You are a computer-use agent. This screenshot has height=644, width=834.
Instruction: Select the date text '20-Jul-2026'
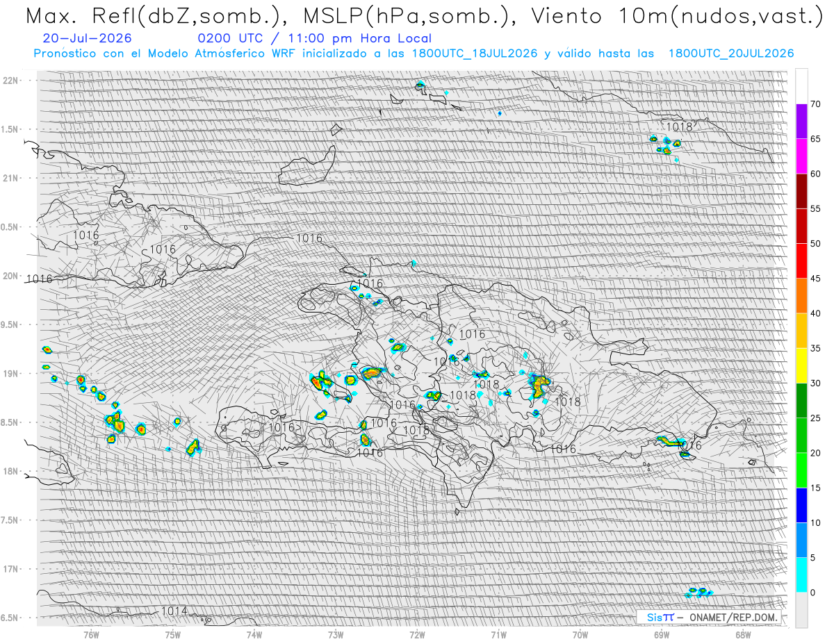[86, 38]
